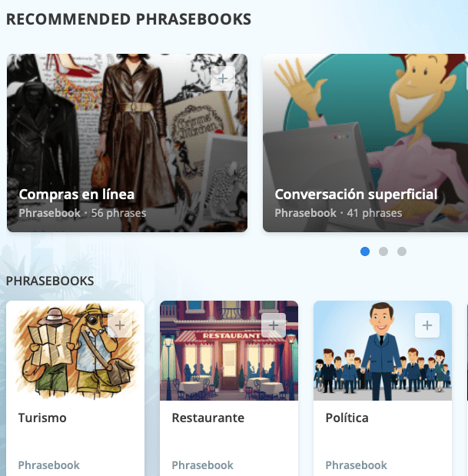The height and width of the screenshot is (476, 468).
Task: Add Restaurante phrasebook using its plus icon
Action: 274,325
